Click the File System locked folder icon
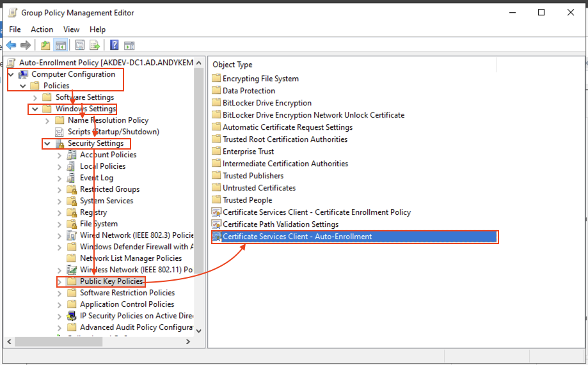The width and height of the screenshot is (588, 365). pos(72,224)
